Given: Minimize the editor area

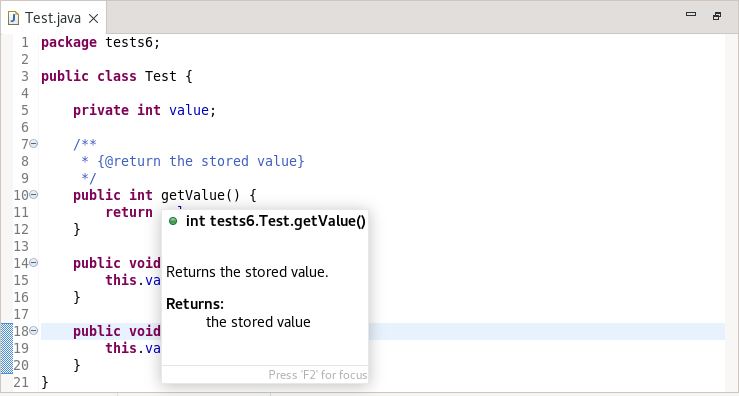Looking at the screenshot, I should [x=691, y=15].
